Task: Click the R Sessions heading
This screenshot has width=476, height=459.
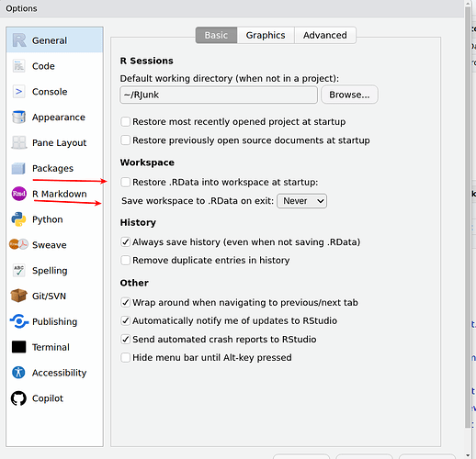Action: coord(146,61)
